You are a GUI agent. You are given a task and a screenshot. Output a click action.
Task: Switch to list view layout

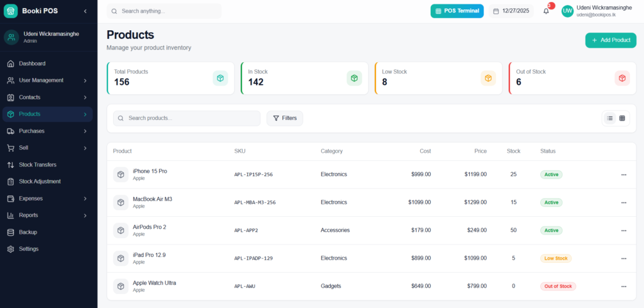point(609,118)
